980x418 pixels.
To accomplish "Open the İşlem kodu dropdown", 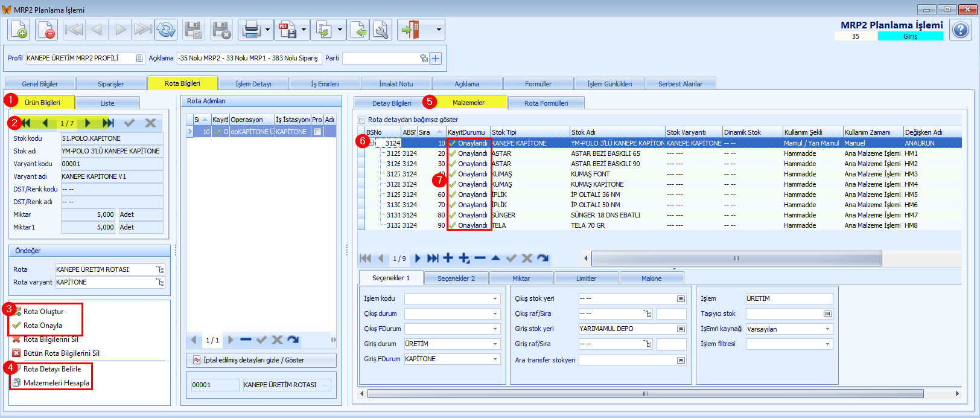I will 495,298.
